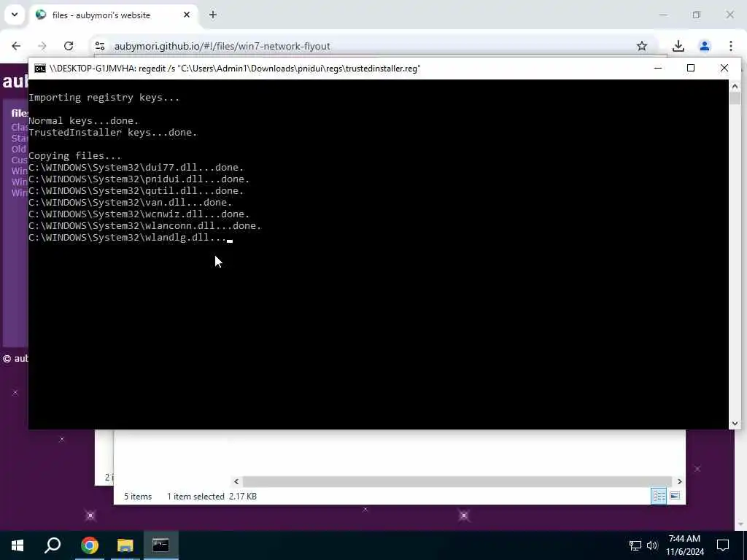Click the 'Importing registry keys...' line
This screenshot has width=747, height=560.
[104, 97]
